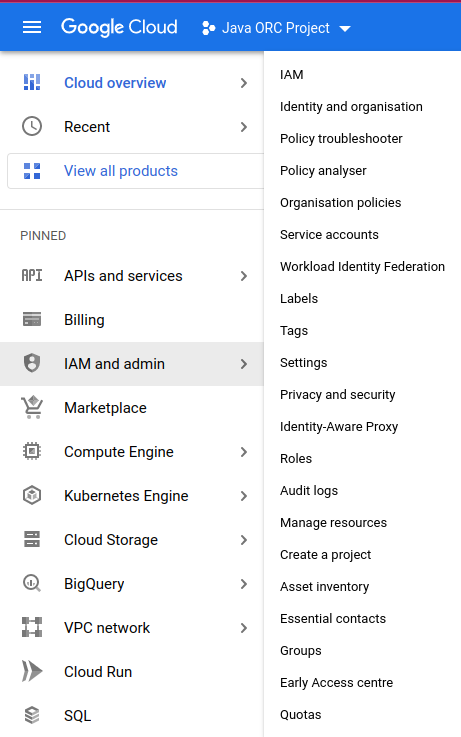Click the Cloud Storage icon
Viewport: 461px width, 737px height.
pyautogui.click(x=32, y=539)
